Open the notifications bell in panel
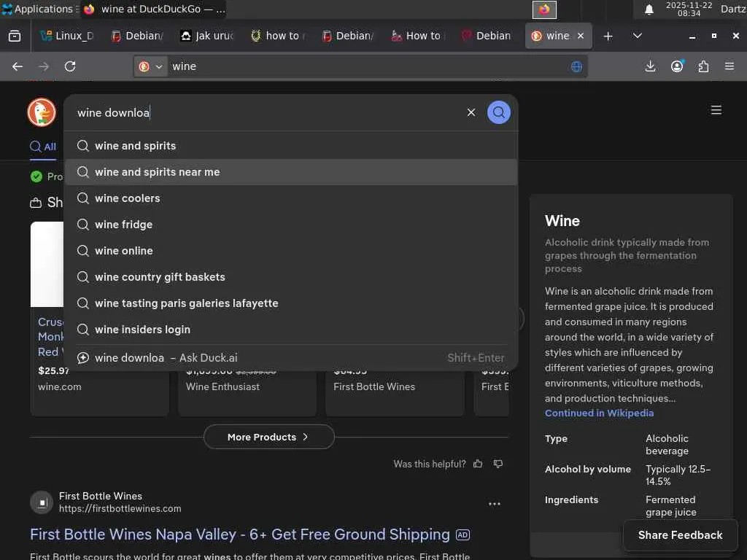This screenshot has width=747, height=560. [x=649, y=9]
